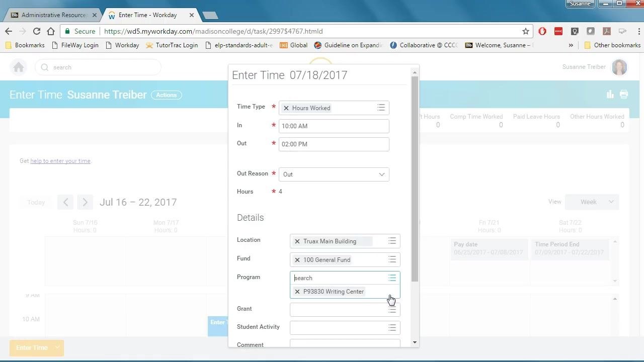Open the Location prompt list icon

[x=392, y=241]
